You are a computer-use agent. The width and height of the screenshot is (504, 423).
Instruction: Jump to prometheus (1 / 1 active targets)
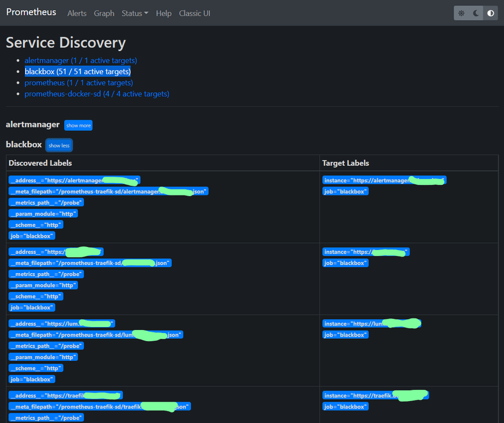[x=79, y=82]
